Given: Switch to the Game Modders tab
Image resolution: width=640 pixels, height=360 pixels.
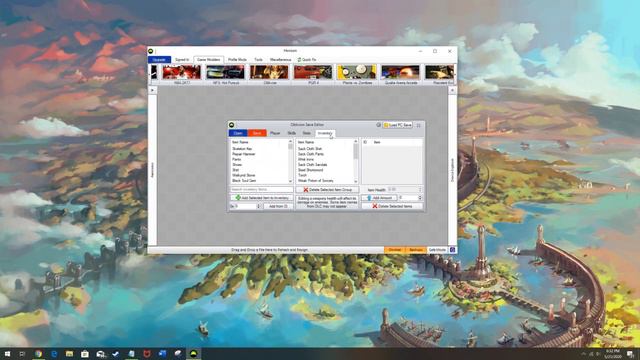Looking at the screenshot, I should [x=209, y=60].
